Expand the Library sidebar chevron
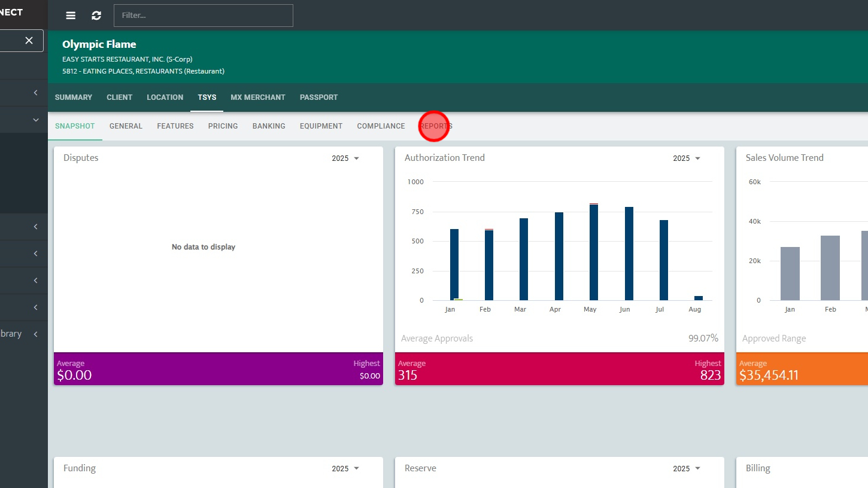The image size is (868, 488). (36, 334)
